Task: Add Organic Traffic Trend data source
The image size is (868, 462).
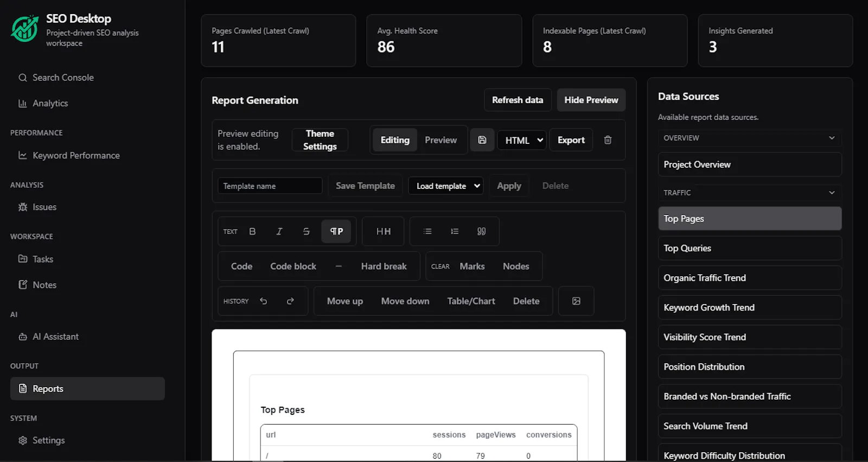Action: 750,278
